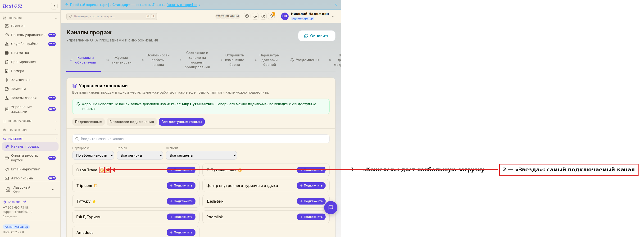Toggle dark mode moon icon
This screenshot has width=644, height=237.
[255, 16]
